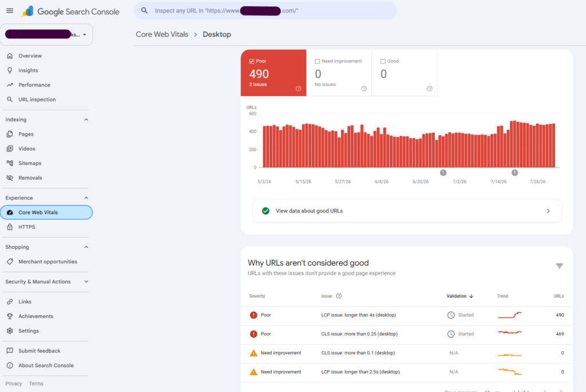586x392 pixels.
Task: Click the Insights lightbulb icon
Action: [x=10, y=70]
